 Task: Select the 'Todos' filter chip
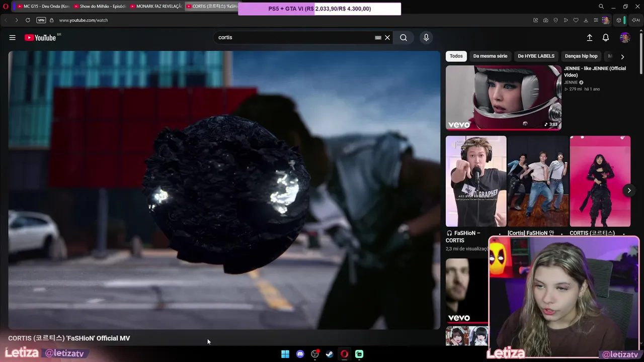tap(456, 56)
